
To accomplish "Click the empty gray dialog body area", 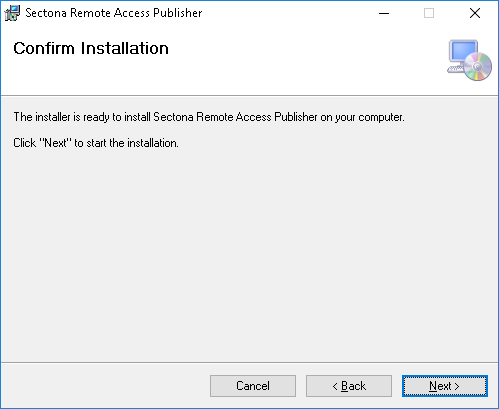I will click(x=249, y=253).
